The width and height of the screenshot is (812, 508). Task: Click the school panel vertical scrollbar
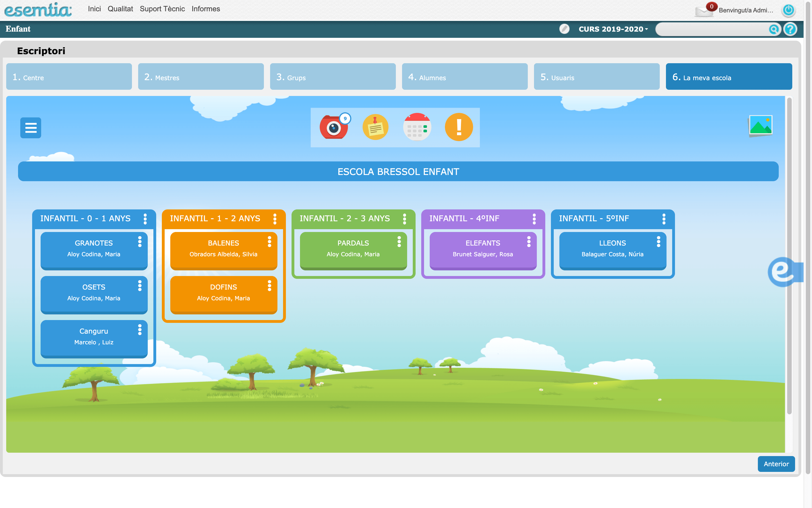click(x=789, y=255)
